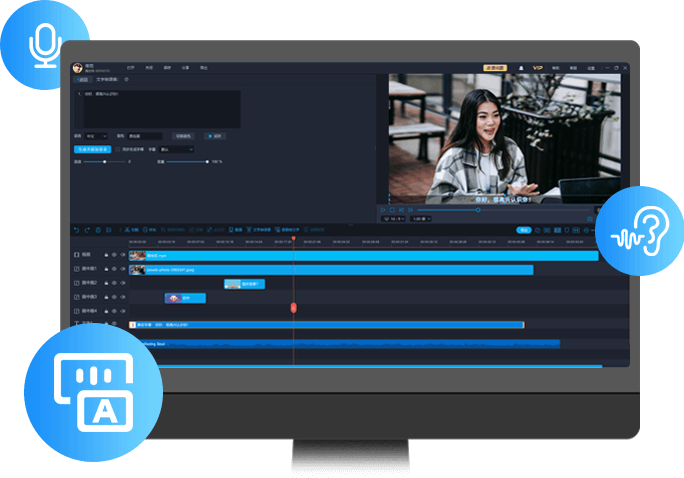684x478 pixels.
Task: Toggle lock on picture-in-picture track 1
Action: pos(106,269)
